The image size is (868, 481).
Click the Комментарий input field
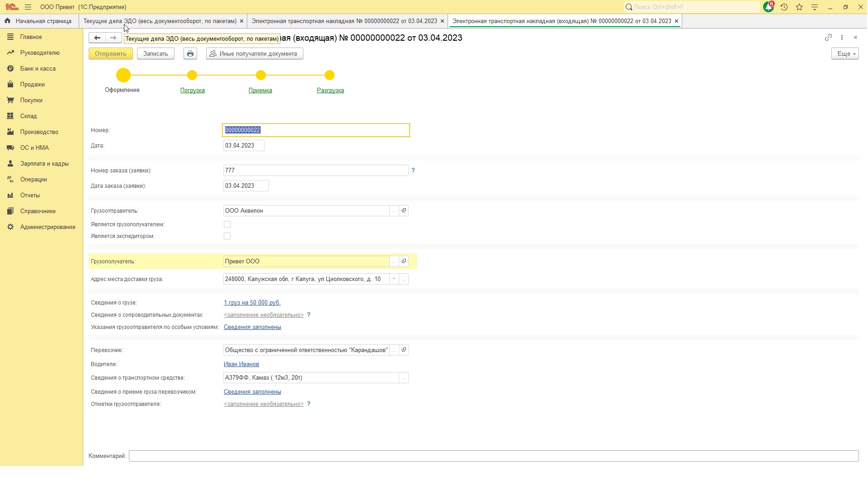tap(494, 456)
